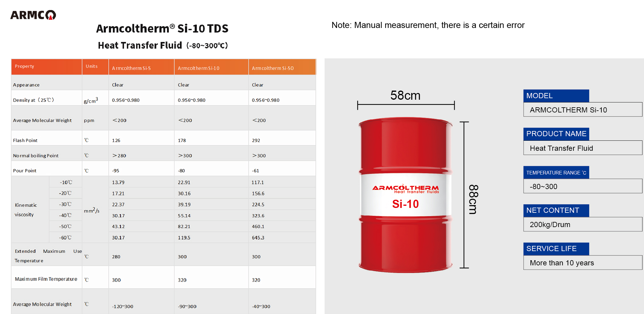Click the viscosity value 645.3

click(x=258, y=238)
